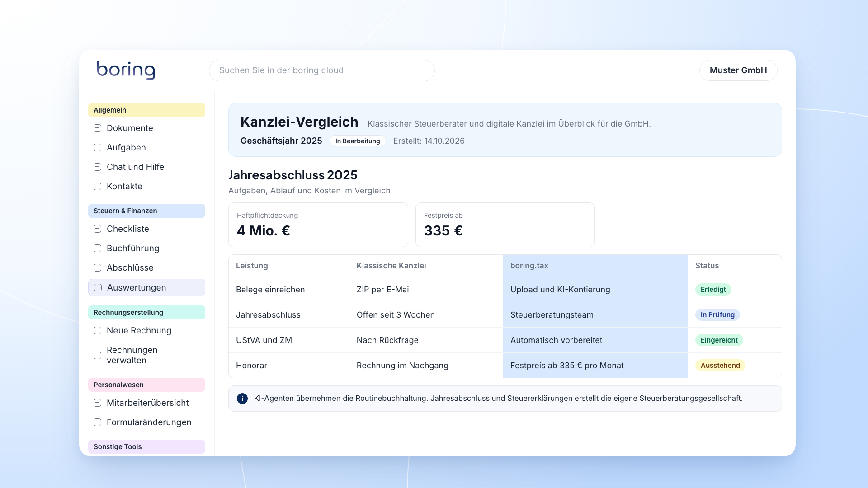Click the In Prüfung status badge
The height and width of the screenshot is (488, 868).
[x=717, y=315]
